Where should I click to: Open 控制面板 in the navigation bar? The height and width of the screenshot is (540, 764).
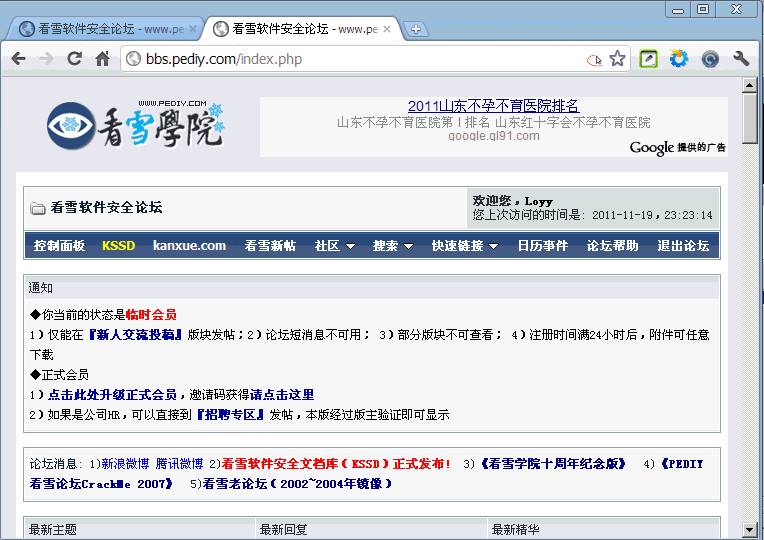59,246
